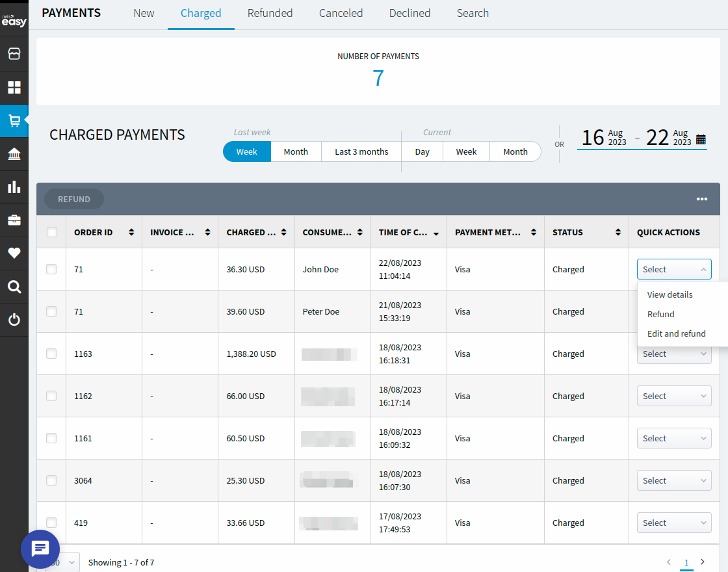728x572 pixels.
Task: Open the three-dots table options menu
Action: pos(701,199)
